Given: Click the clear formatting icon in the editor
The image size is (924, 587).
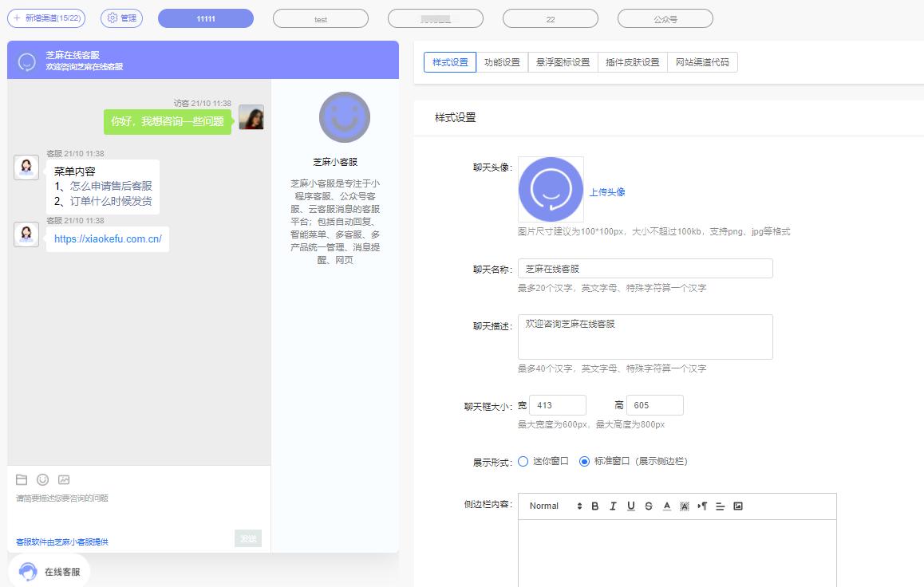Looking at the screenshot, I should click(684, 506).
